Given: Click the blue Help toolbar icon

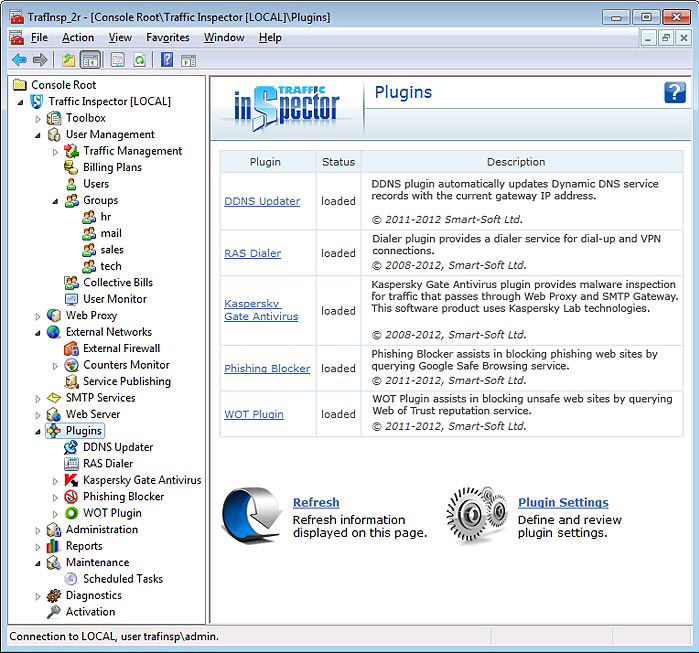Looking at the screenshot, I should pos(167,60).
